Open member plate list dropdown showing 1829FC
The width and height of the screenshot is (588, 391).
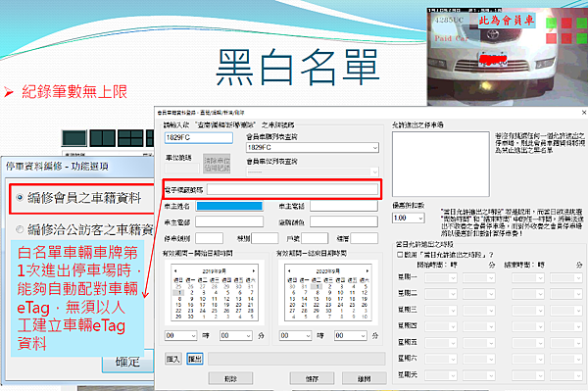click(x=313, y=148)
